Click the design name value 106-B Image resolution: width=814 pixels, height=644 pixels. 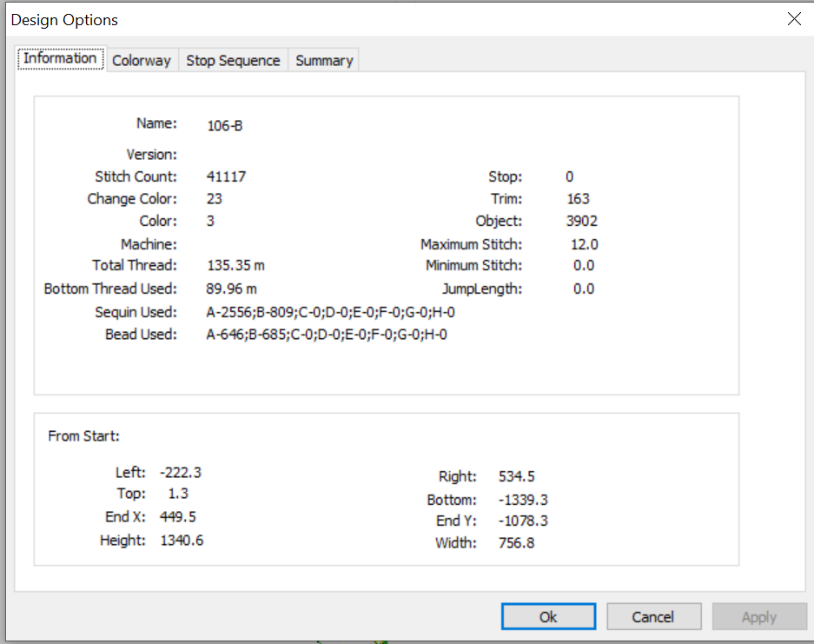225,126
